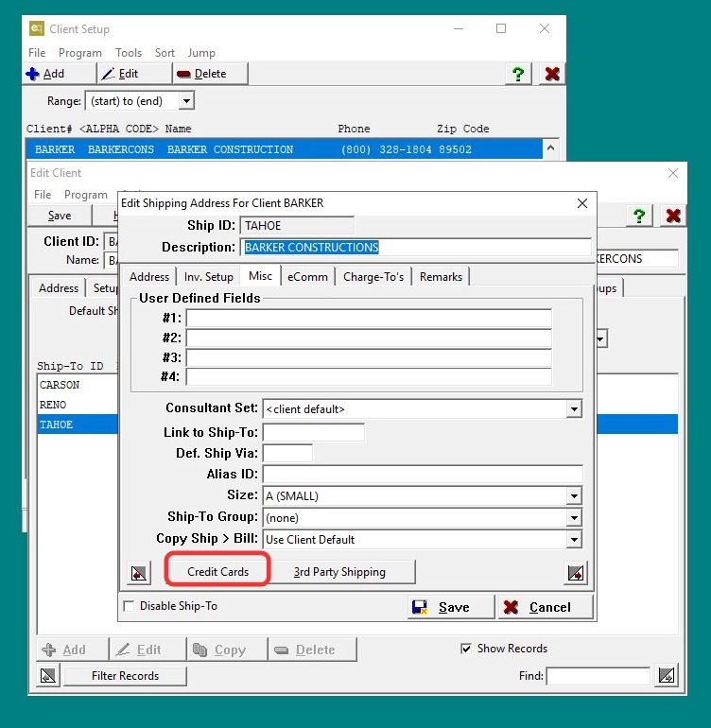Image resolution: width=711 pixels, height=728 pixels.
Task: Click the Credit Cards button
Action: (217, 572)
